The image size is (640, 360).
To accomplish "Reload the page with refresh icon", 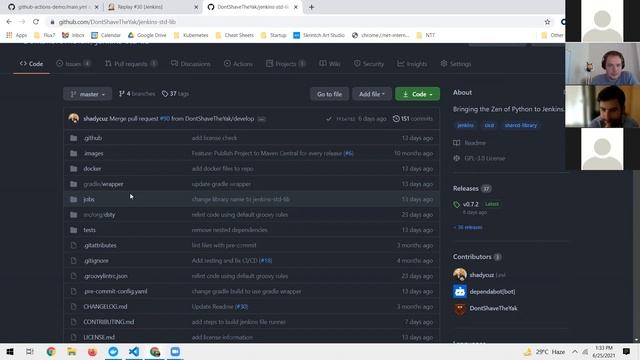I will 36,22.
